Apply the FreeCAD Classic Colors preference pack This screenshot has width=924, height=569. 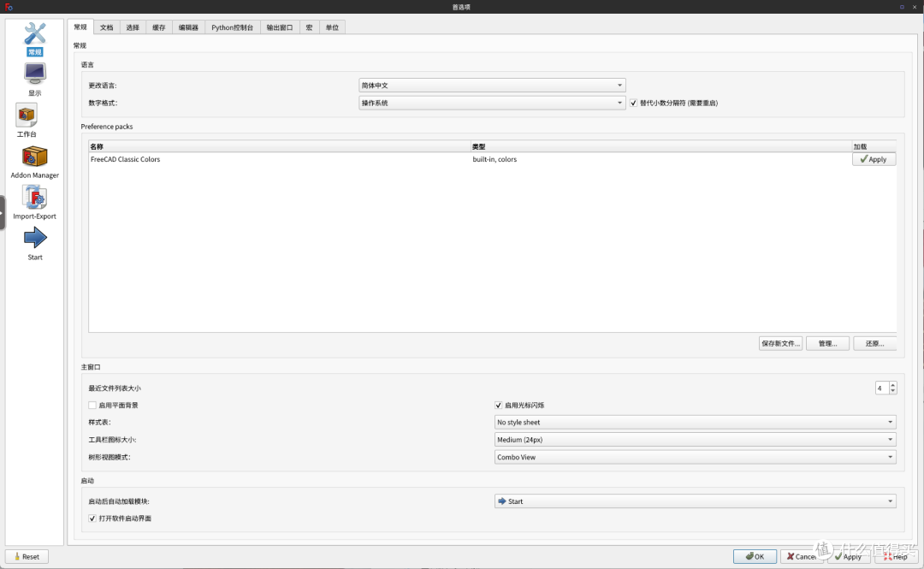874,159
